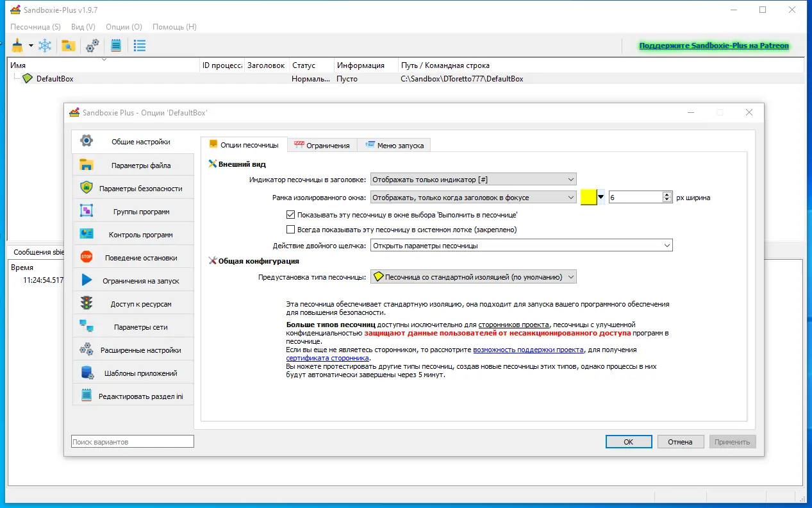Image resolution: width=812 pixels, height=508 pixels.
Task: Open 'Предустановка типа песочницы' dropdown
Action: pyautogui.click(x=473, y=276)
